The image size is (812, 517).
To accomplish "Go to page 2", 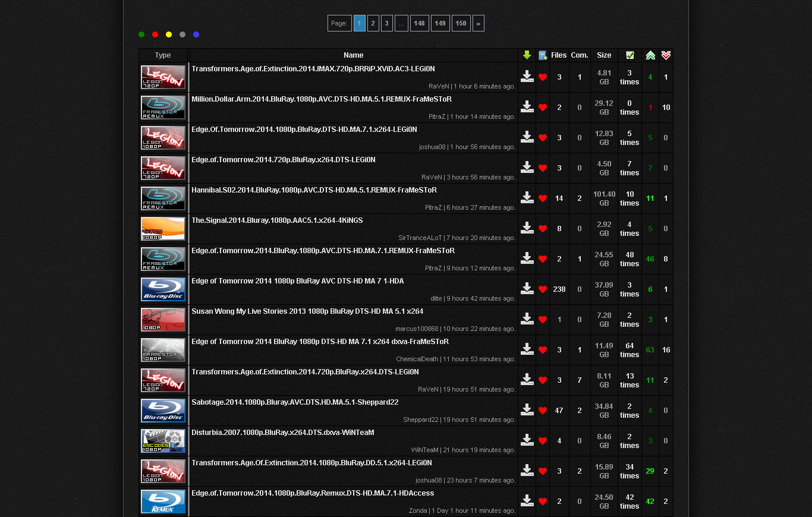I will pyautogui.click(x=373, y=23).
